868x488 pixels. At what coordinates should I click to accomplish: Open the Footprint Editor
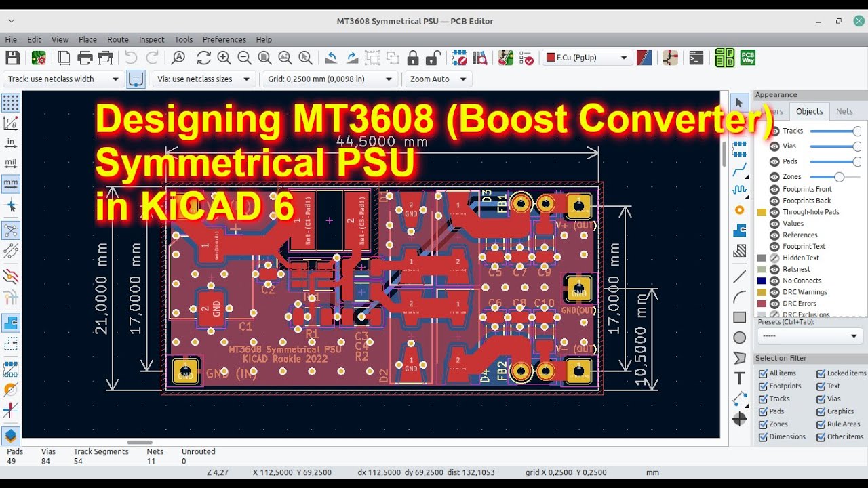pos(459,58)
